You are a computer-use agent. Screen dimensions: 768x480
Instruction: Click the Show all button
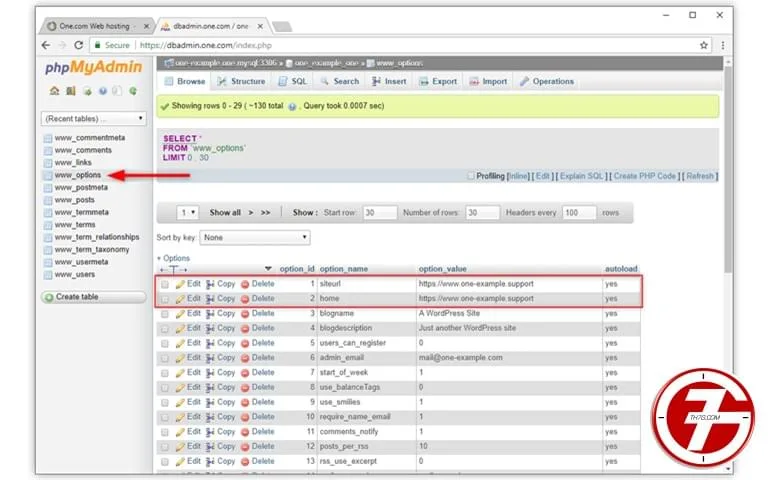pyautogui.click(x=225, y=213)
